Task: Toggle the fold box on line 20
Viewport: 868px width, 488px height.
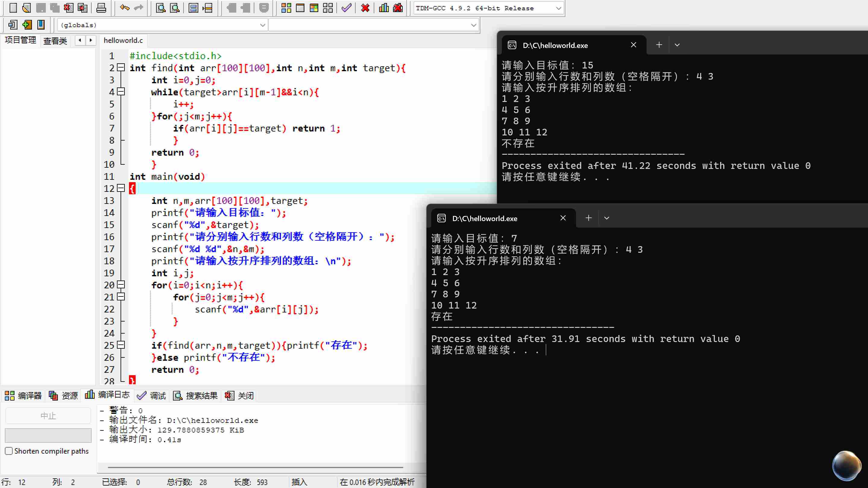Action: click(121, 285)
